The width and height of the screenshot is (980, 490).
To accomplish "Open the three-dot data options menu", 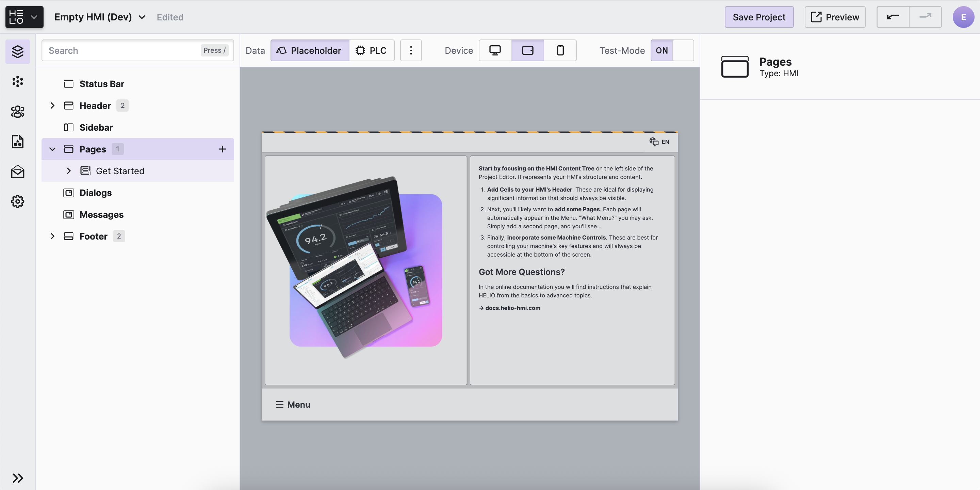I will 410,51.
